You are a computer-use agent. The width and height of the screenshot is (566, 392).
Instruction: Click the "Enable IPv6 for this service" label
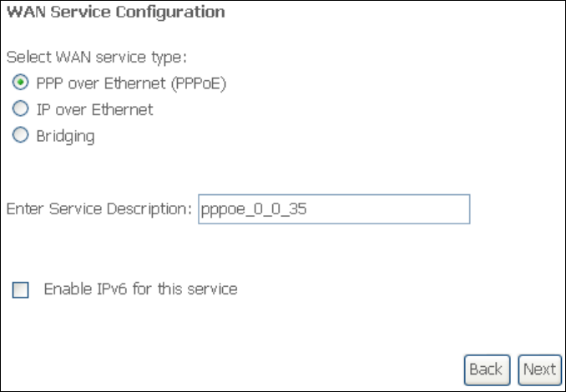[x=140, y=289]
